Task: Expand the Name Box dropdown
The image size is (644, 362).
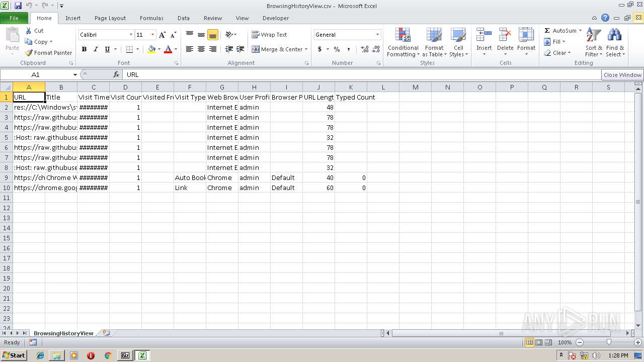Action: coord(75,74)
